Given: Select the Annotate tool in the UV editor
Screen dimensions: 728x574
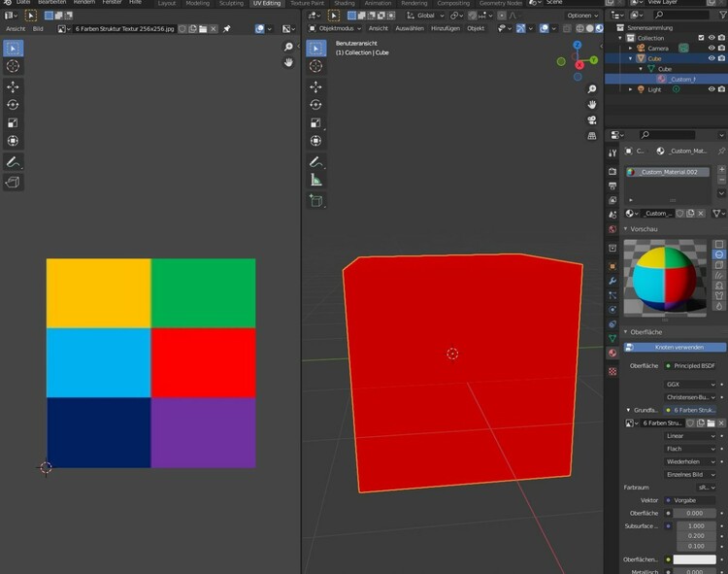Looking at the screenshot, I should point(13,161).
